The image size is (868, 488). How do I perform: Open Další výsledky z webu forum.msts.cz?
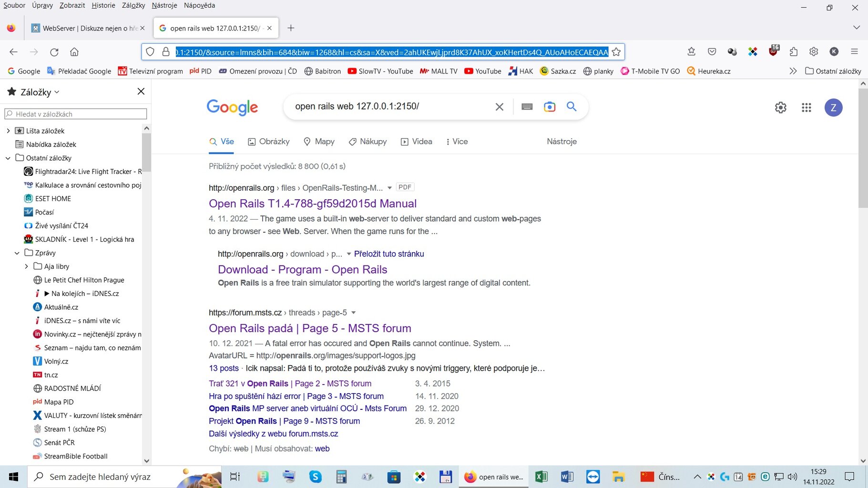(274, 434)
